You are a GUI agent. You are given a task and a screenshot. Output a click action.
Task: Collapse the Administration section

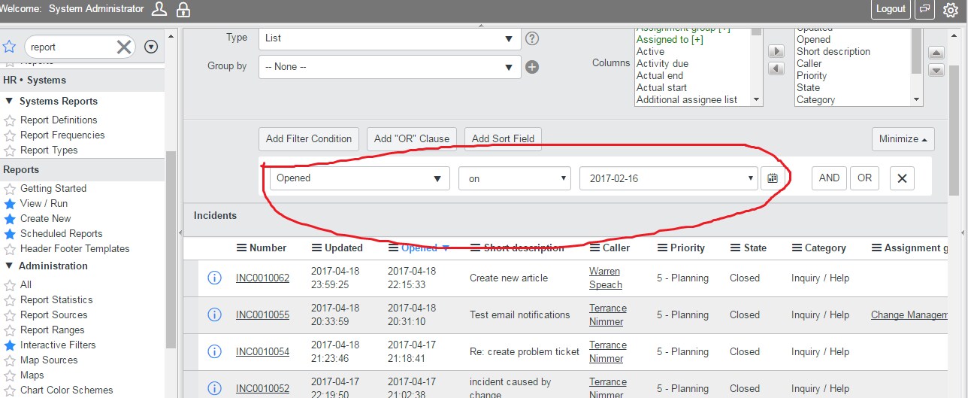point(9,266)
